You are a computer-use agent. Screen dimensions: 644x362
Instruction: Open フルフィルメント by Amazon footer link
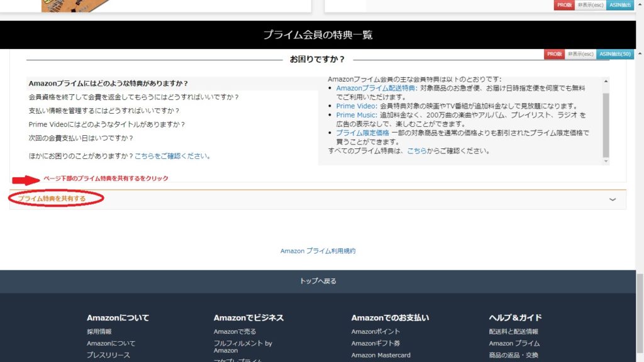pos(243,347)
